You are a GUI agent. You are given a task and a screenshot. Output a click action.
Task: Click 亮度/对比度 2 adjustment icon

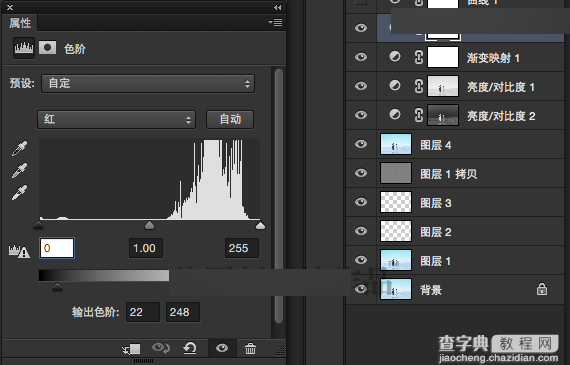coord(395,115)
